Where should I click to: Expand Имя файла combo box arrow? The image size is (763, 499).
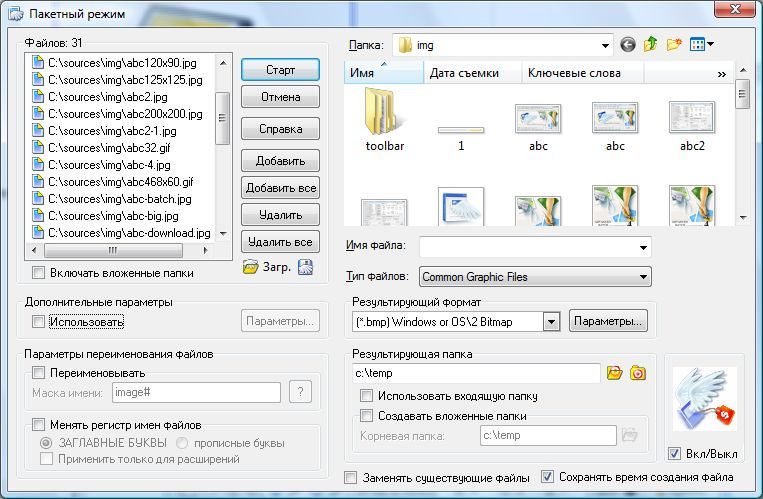coord(643,247)
